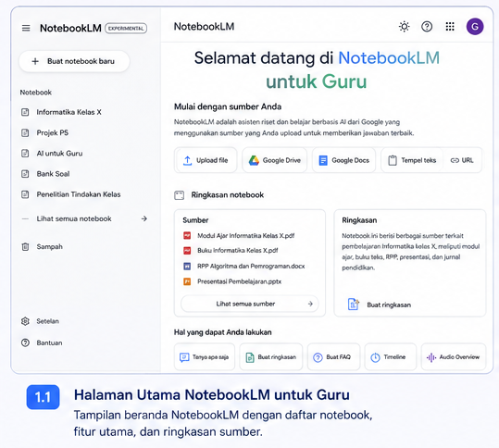
Task: Click the Word icon of RPP Algoritma document
Action: tap(187, 266)
